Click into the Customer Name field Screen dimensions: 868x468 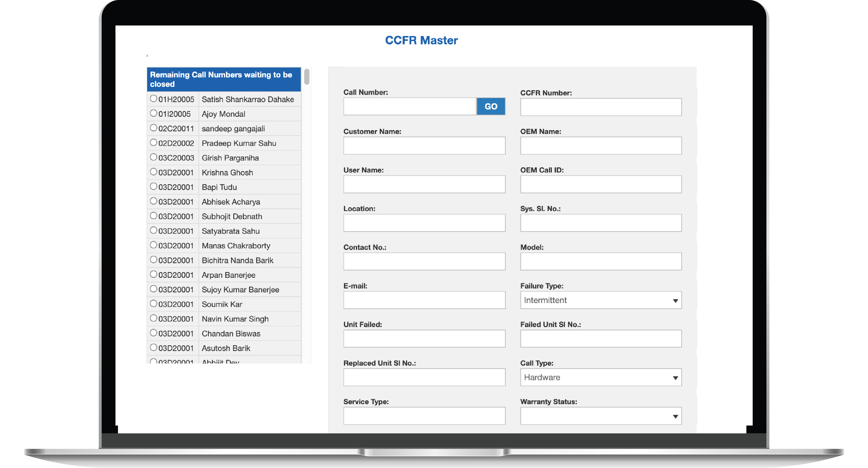(424, 145)
